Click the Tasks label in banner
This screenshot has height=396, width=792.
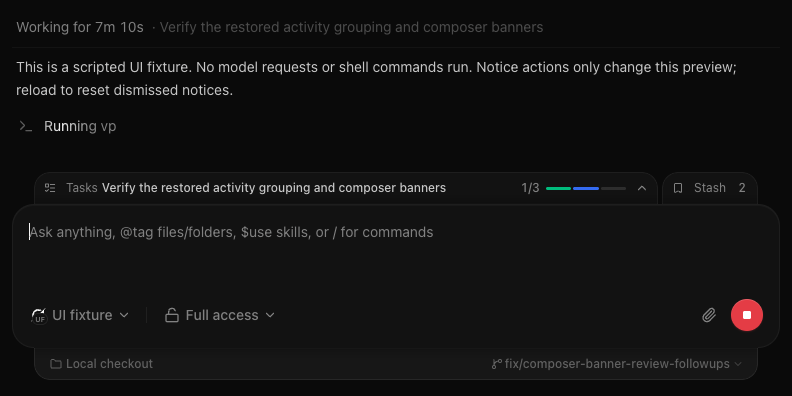point(82,188)
